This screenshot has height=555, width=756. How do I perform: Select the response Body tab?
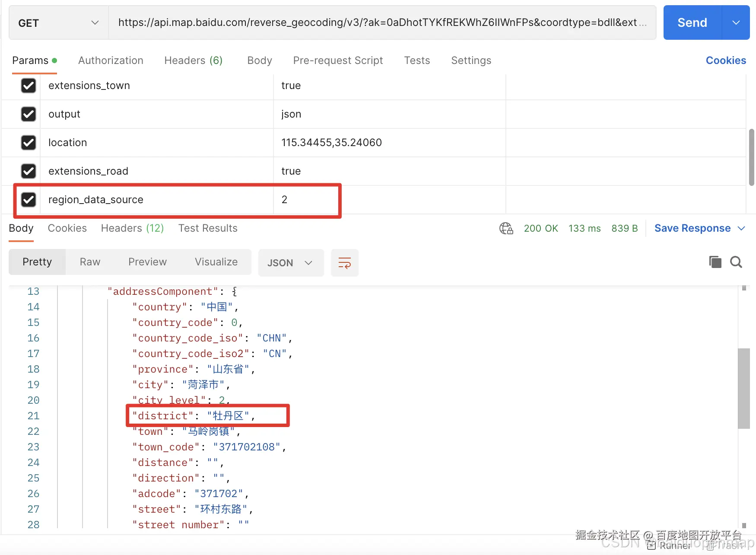(x=21, y=228)
